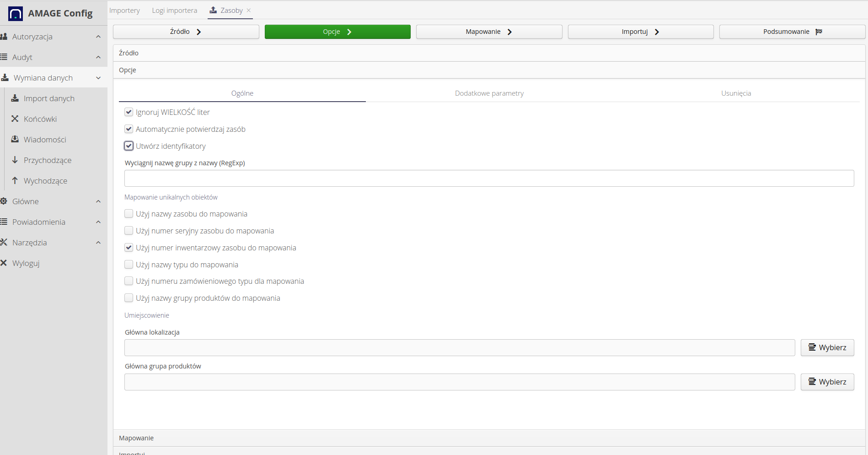Expand the Autoryzacja sidebar section
This screenshot has height=455, width=868.
98,37
